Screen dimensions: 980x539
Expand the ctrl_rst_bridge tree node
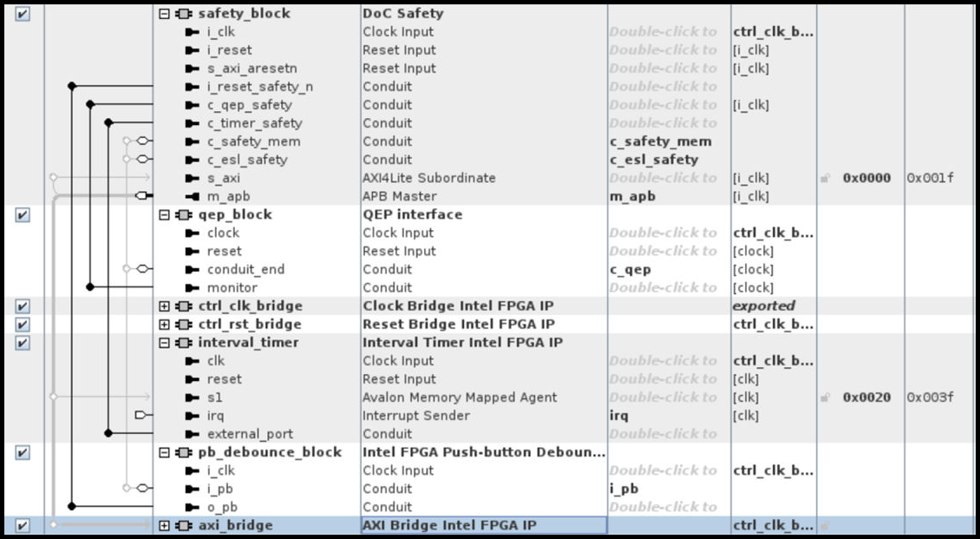tap(165, 325)
